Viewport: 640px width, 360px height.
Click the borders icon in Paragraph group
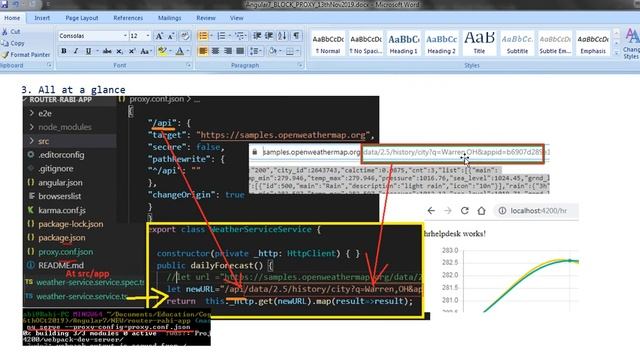click(x=290, y=51)
